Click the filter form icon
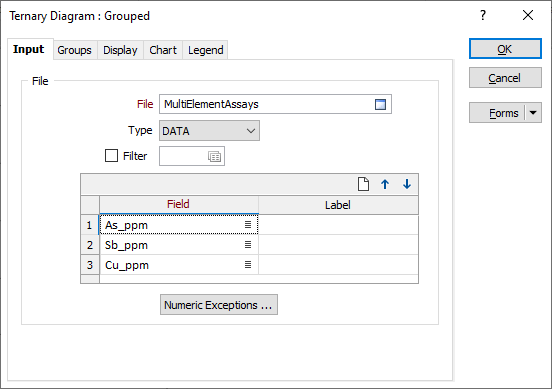The height and width of the screenshot is (389, 552). coord(214,156)
